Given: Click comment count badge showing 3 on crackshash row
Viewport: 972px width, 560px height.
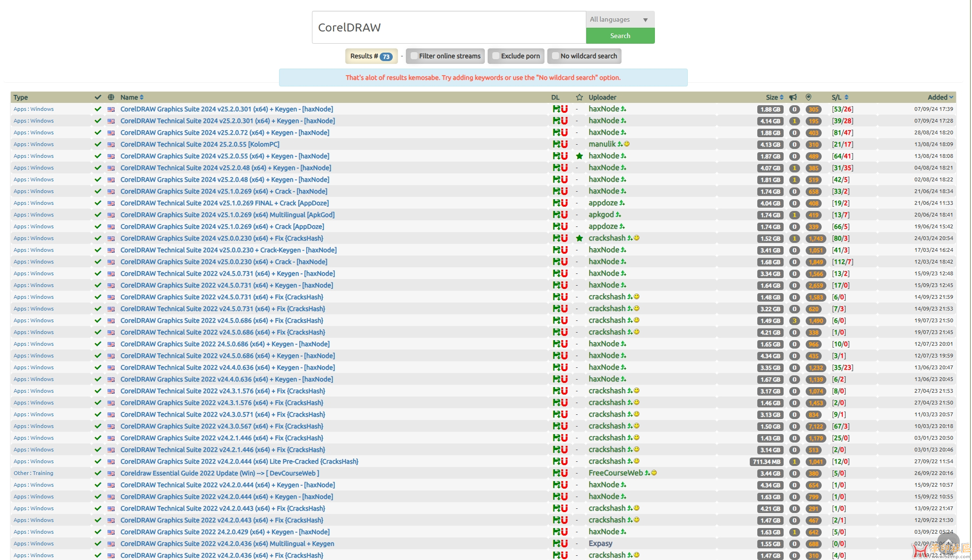Looking at the screenshot, I should 794,321.
